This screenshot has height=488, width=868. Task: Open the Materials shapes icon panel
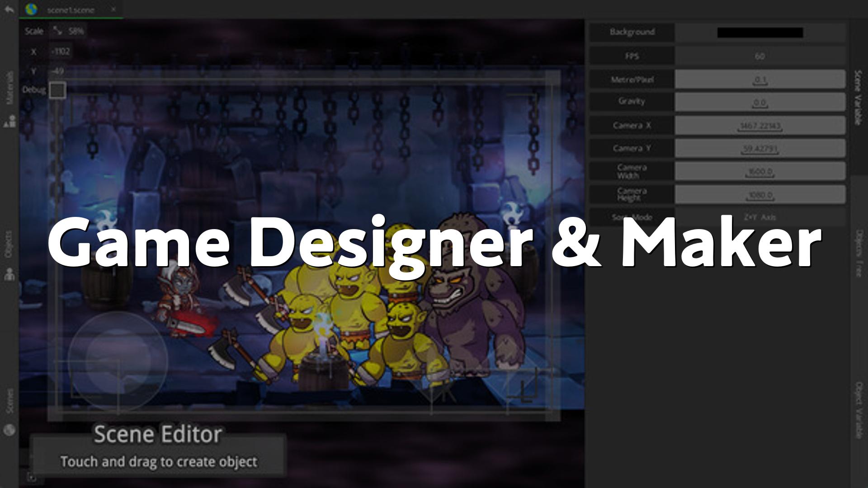pyautogui.click(x=10, y=121)
